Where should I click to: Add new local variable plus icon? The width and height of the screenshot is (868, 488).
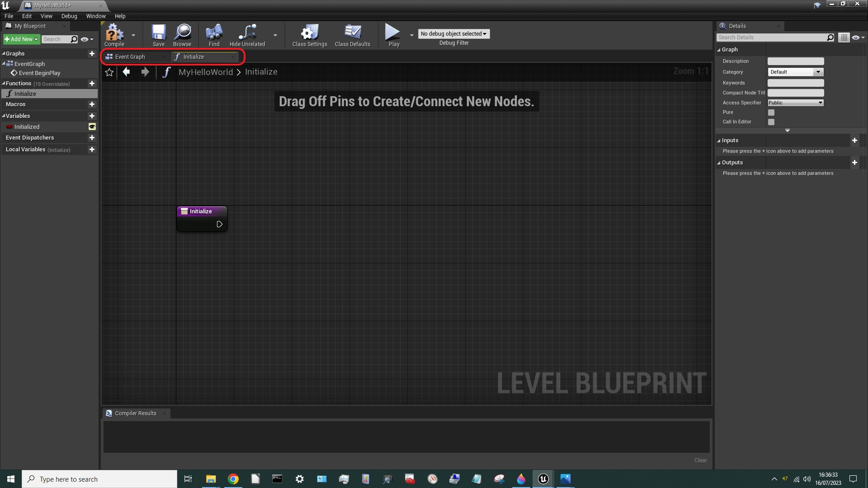92,150
